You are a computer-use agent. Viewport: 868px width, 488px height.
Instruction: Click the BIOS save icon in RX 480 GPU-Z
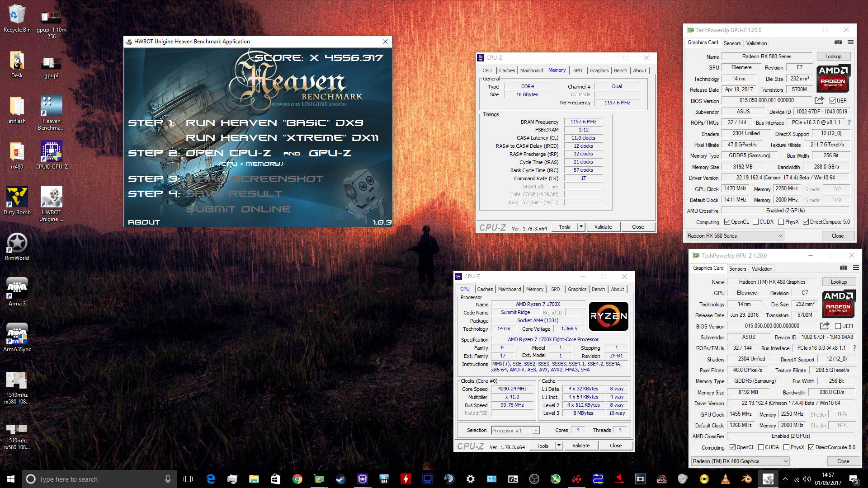point(825,326)
